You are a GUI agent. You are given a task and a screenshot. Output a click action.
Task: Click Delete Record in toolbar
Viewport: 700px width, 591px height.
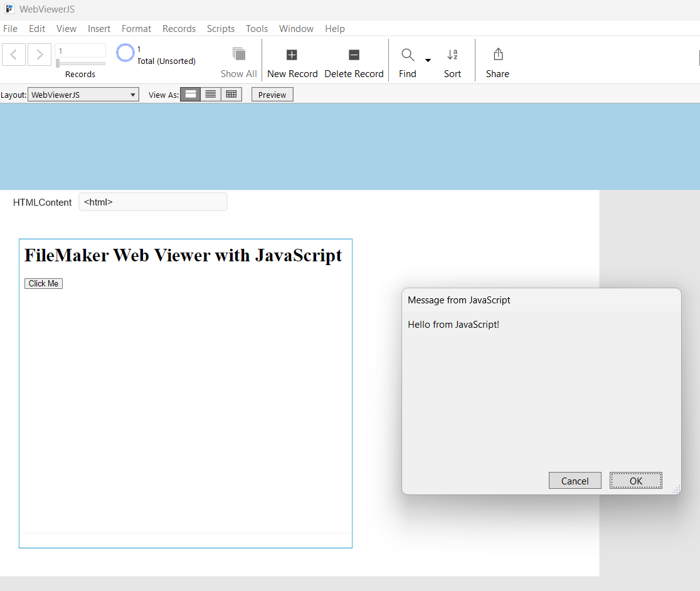point(354,63)
